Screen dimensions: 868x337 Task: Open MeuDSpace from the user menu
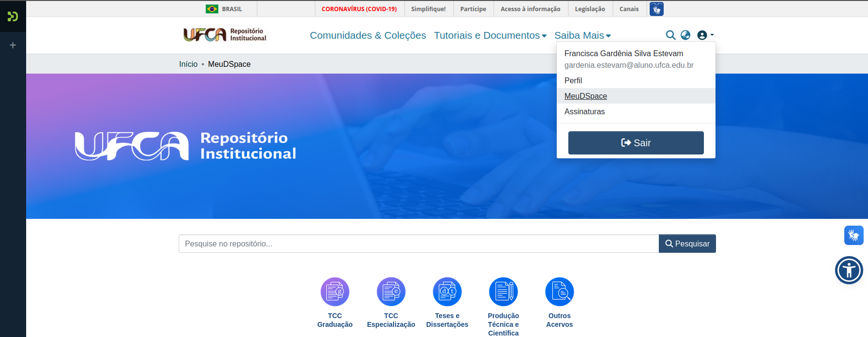point(585,96)
